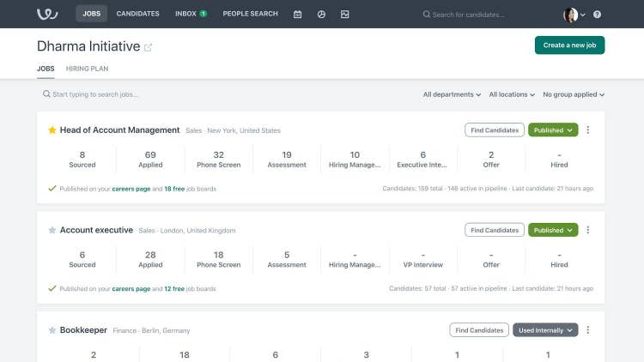Open 18 free job boards link
This screenshot has width=644, height=362.
tap(174, 189)
